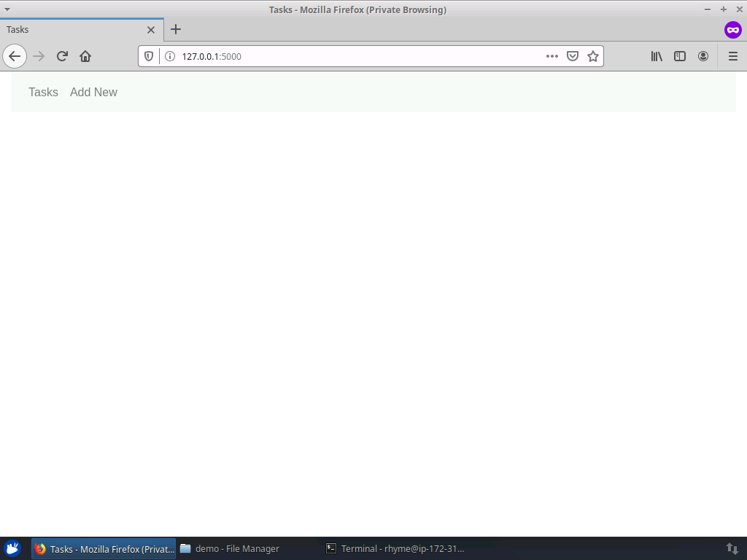Open the tab title bar dropdown arrow

click(7, 9)
